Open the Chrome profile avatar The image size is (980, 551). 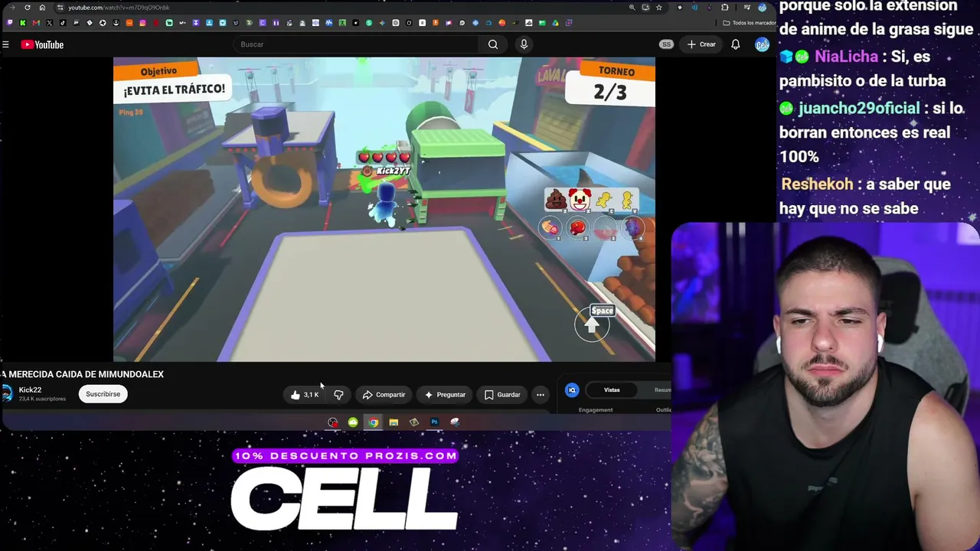click(762, 8)
